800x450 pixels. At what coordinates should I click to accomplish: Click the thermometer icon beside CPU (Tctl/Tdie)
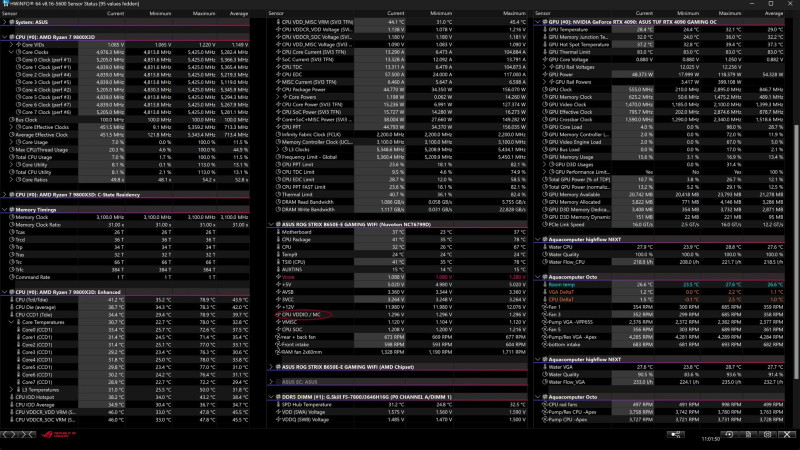pos(12,300)
